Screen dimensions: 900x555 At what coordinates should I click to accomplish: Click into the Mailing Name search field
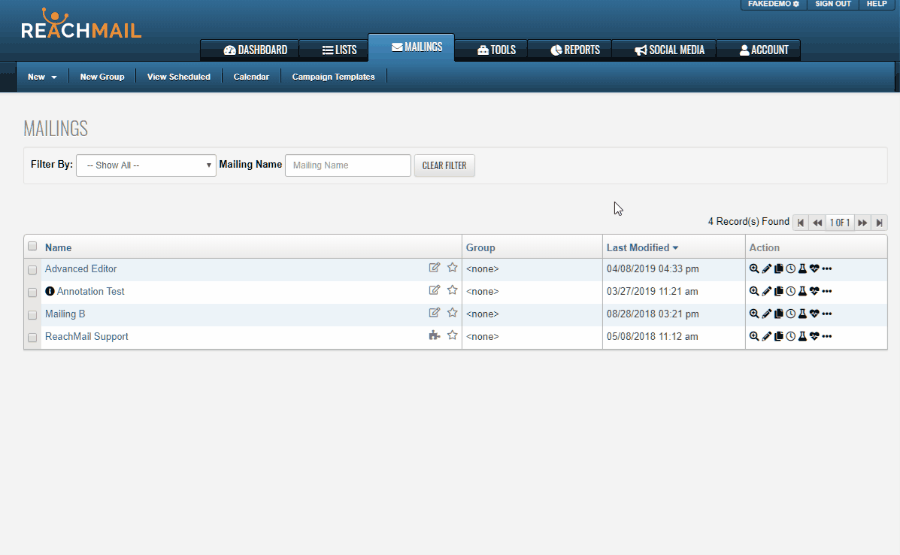pos(347,165)
